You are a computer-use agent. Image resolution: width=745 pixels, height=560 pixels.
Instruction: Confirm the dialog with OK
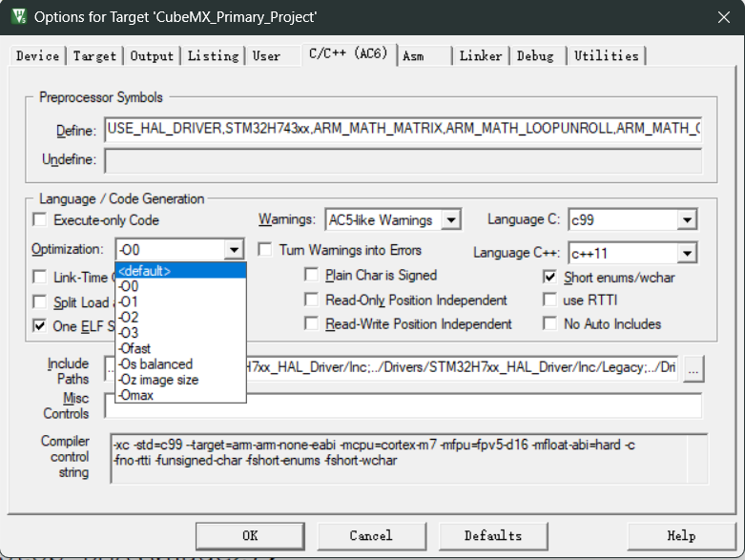(250, 536)
